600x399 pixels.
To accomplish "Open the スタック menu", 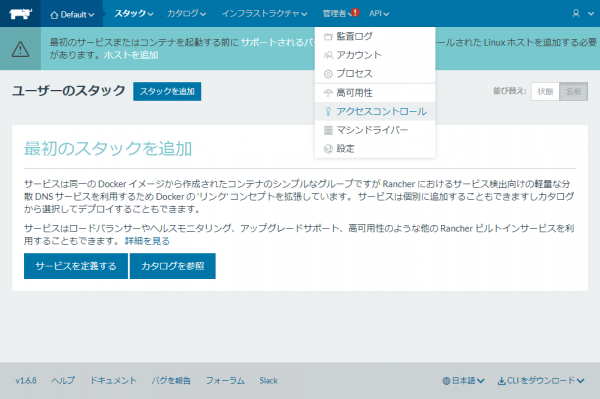I will (134, 14).
